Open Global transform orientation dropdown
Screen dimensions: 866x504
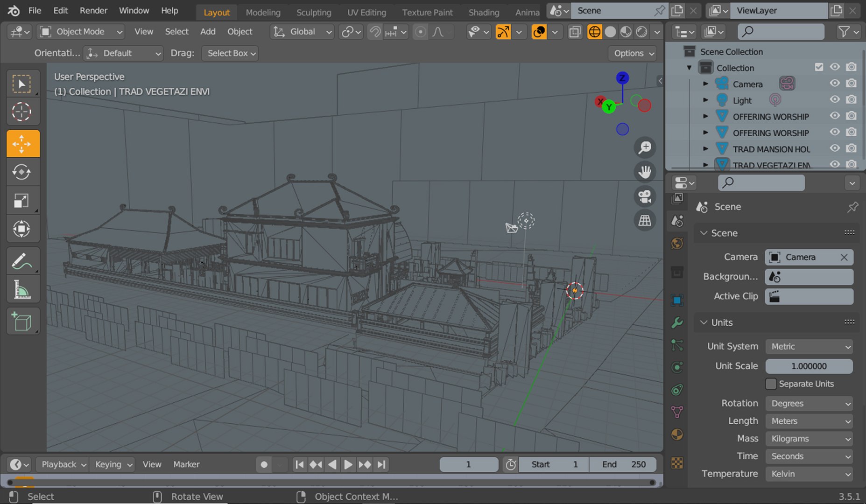302,32
